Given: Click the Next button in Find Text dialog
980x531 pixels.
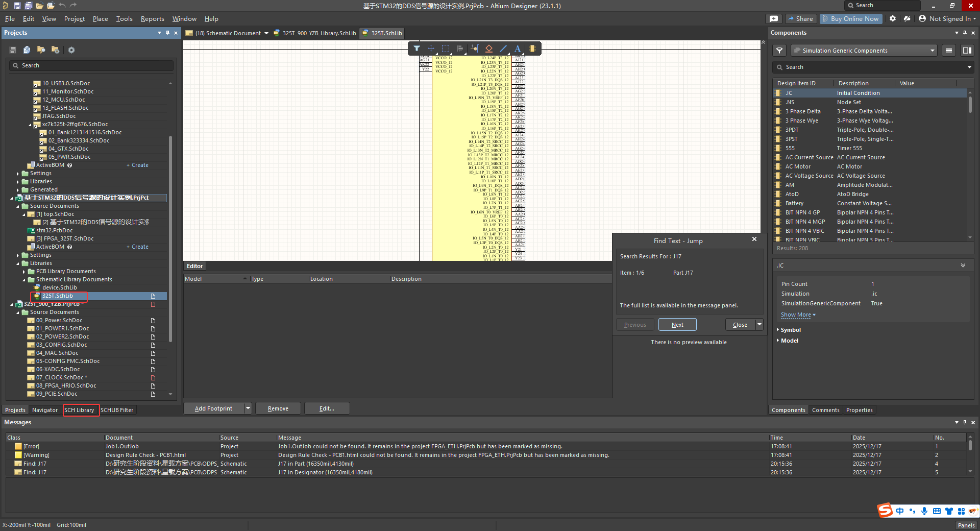Looking at the screenshot, I should coord(677,324).
